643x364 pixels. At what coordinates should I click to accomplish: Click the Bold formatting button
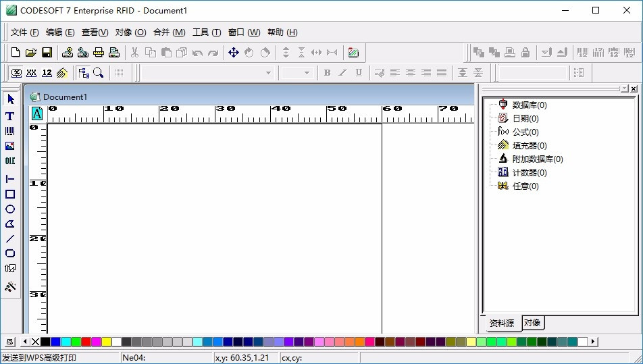click(x=327, y=73)
